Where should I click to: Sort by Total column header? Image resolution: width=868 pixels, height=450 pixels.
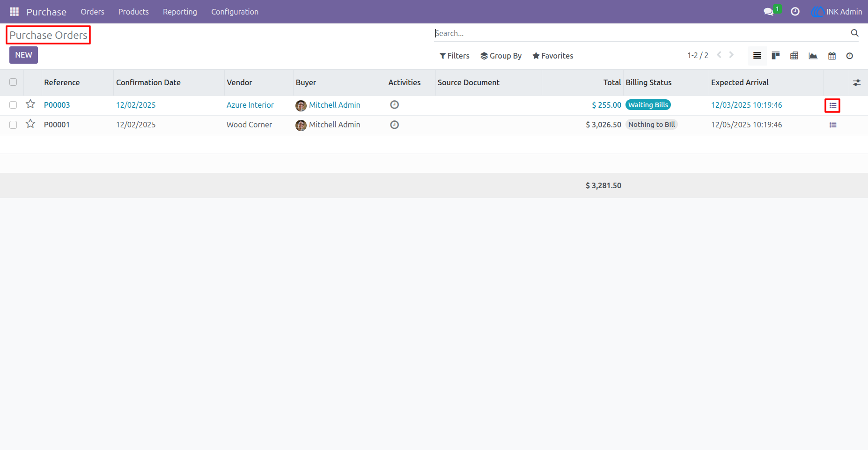[x=612, y=82]
